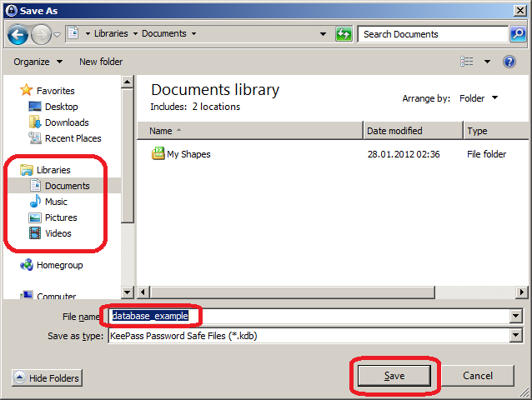The width and height of the screenshot is (532, 400).
Task: Expand the File name dropdown arrow
Action: point(515,317)
